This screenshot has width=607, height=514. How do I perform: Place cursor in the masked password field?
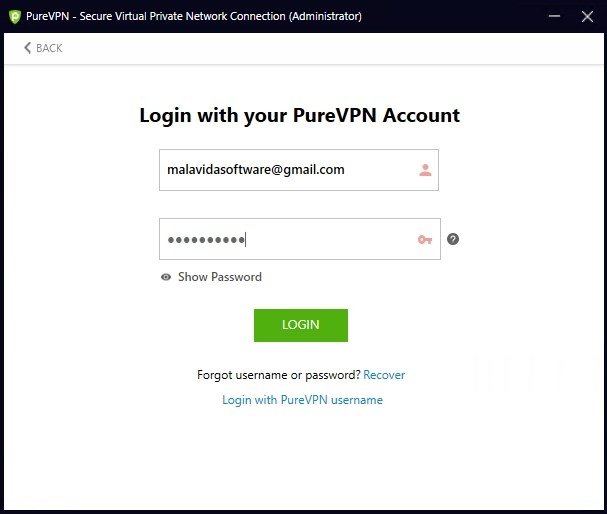300,239
